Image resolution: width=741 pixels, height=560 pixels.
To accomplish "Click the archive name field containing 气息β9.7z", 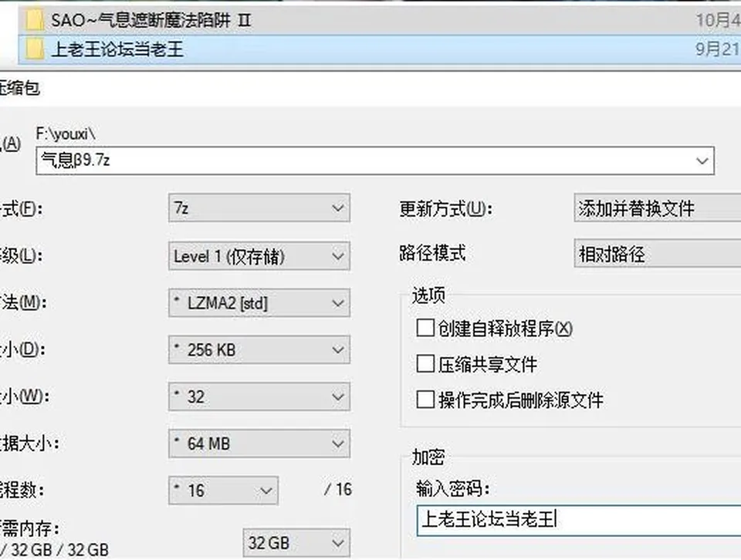I will (x=375, y=161).
